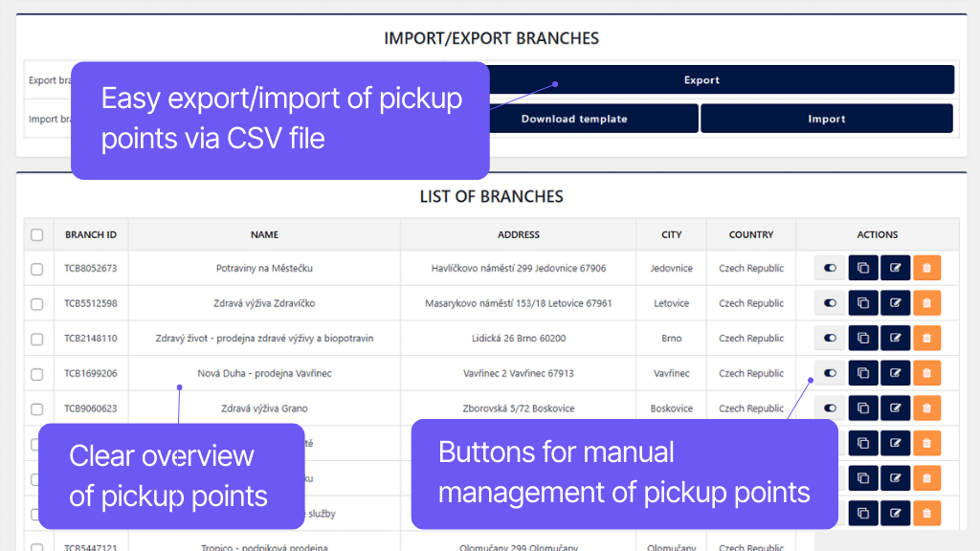Screen dimensions: 980x551
Task: Toggle active switch for Zdravá výživa Grano
Action: point(830,408)
